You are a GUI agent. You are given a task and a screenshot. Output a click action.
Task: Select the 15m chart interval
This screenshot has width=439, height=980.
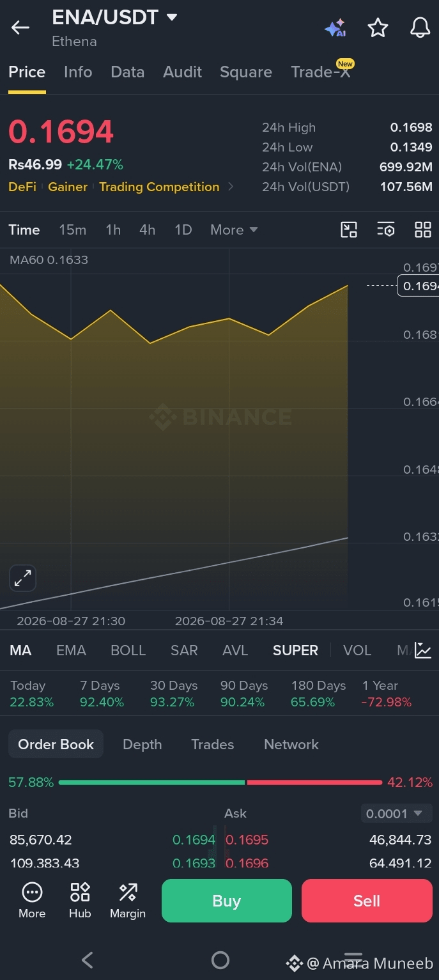coord(73,229)
